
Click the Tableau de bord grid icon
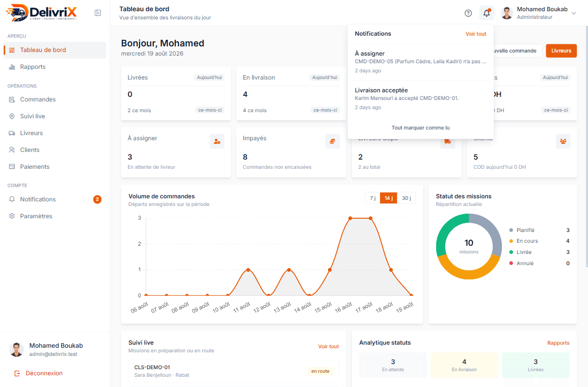point(12,50)
